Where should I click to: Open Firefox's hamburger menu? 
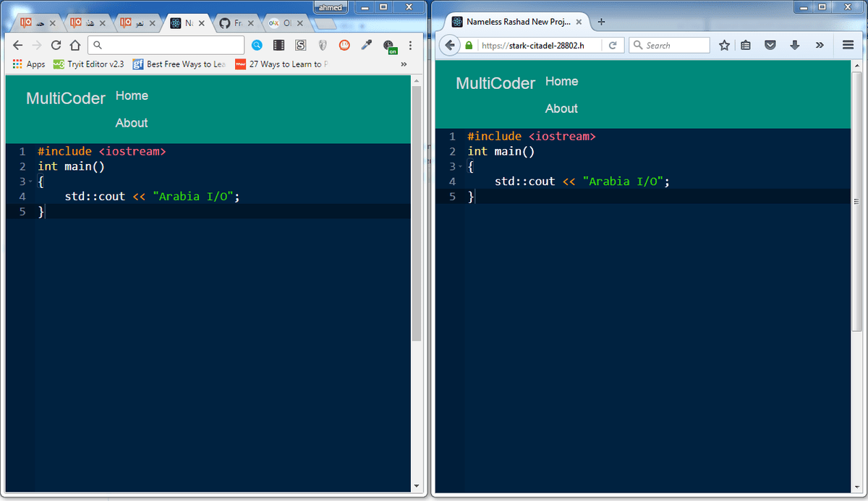pos(848,45)
